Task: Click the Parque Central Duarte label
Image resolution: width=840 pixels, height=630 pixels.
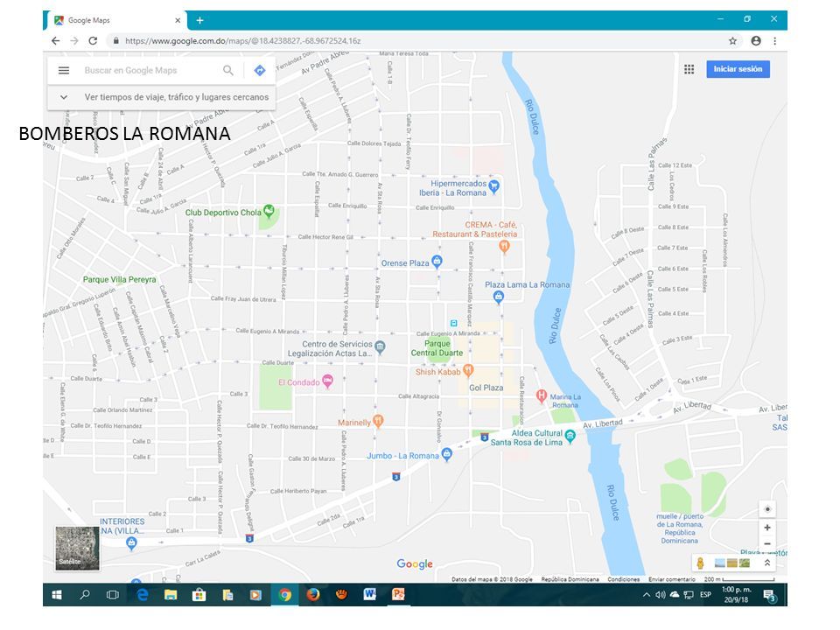Action: click(x=437, y=348)
